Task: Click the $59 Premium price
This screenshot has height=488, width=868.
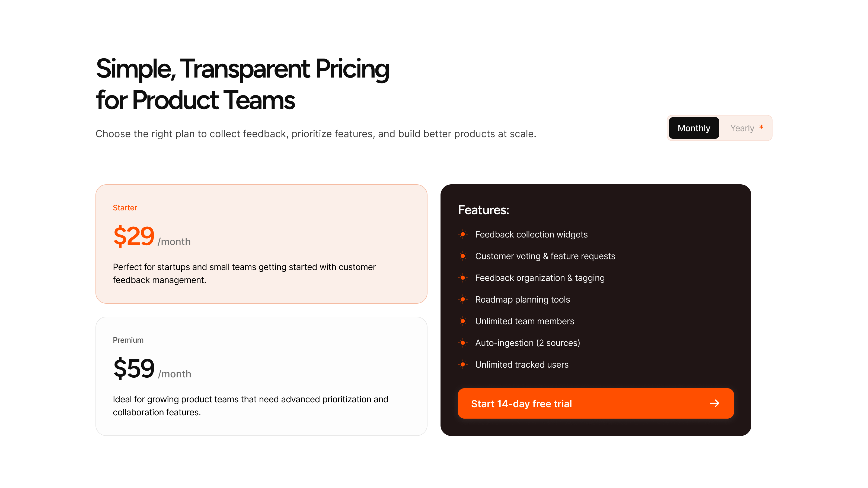Action: 134,369
